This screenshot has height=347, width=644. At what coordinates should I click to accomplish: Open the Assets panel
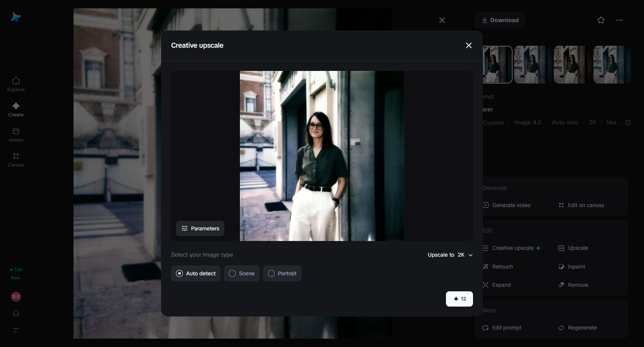pyautogui.click(x=16, y=135)
